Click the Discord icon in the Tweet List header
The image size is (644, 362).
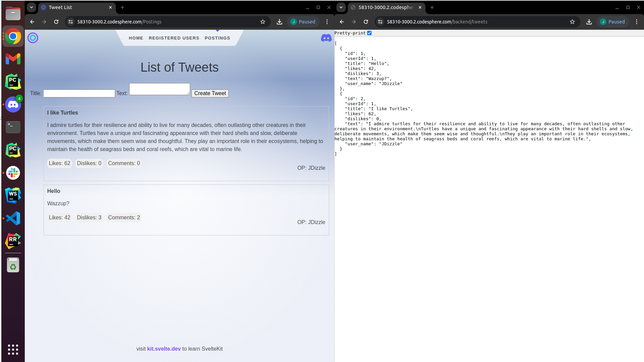326,38
